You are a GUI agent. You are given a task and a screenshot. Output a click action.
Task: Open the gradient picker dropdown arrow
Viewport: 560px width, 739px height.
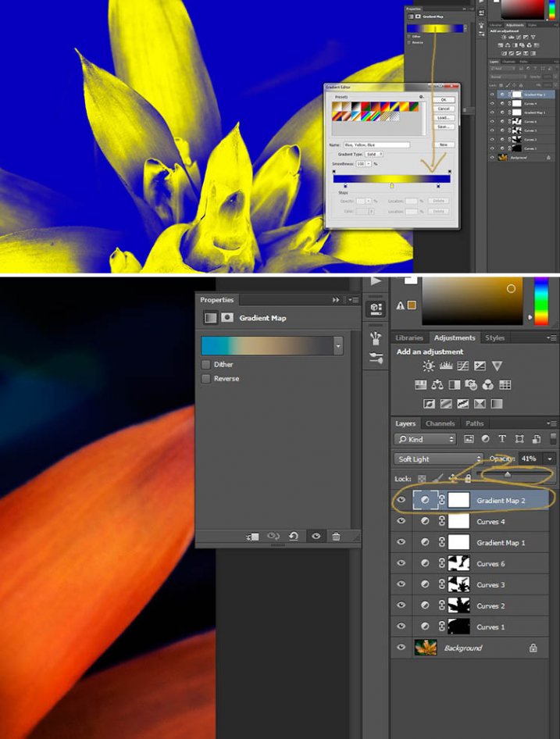pyautogui.click(x=338, y=345)
